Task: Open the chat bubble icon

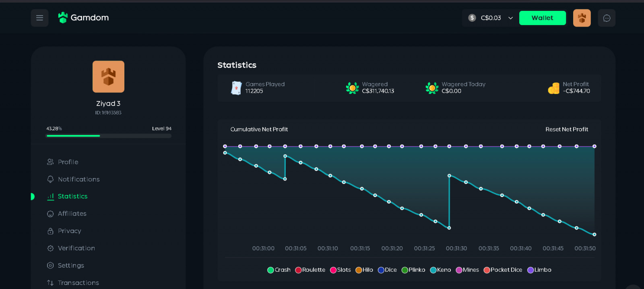Action: tap(607, 18)
